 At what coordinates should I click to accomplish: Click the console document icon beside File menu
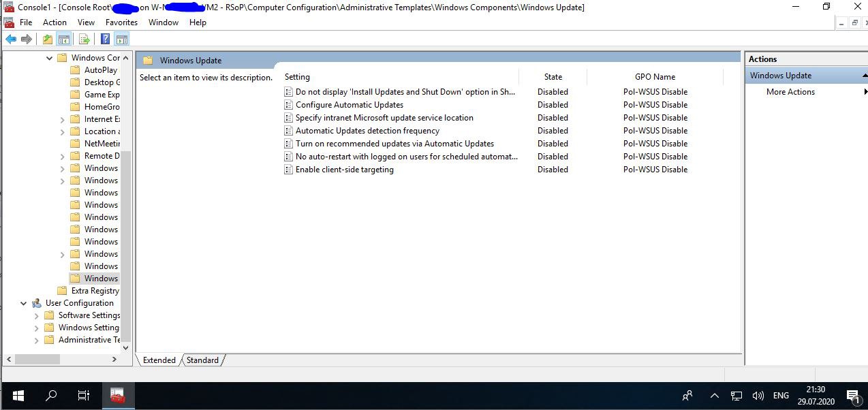point(9,22)
